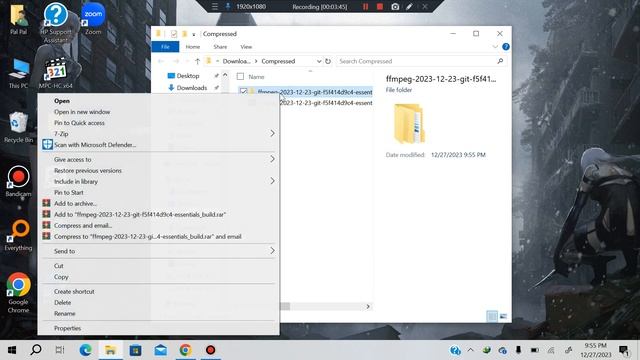
Task: Open Windows Start menu
Action: (12, 350)
